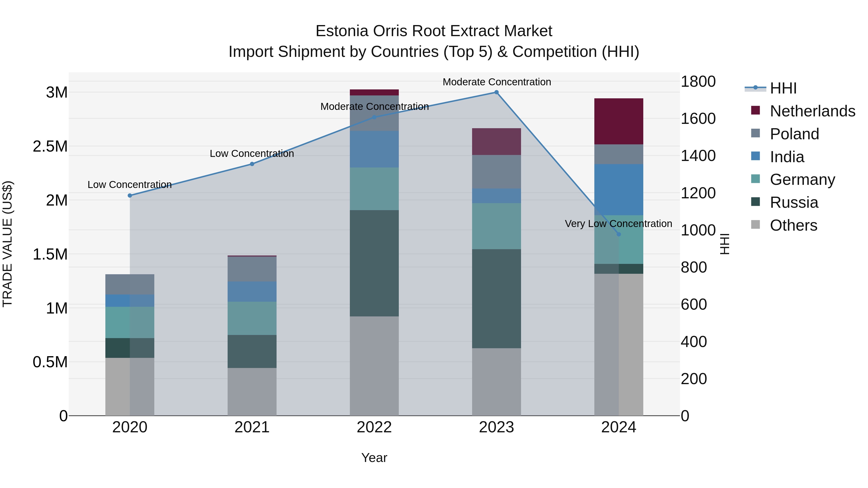868x488 pixels.
Task: Click the 2023 x-axis label
Action: click(496, 427)
